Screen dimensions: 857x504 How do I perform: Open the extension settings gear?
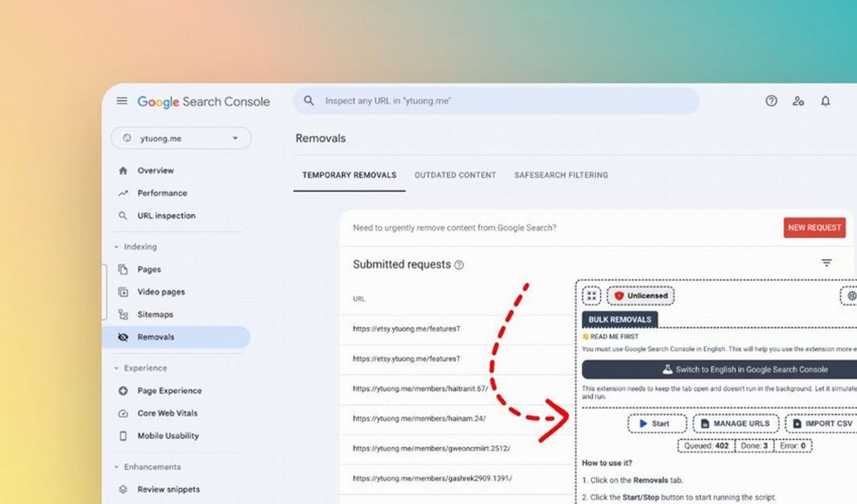[850, 296]
